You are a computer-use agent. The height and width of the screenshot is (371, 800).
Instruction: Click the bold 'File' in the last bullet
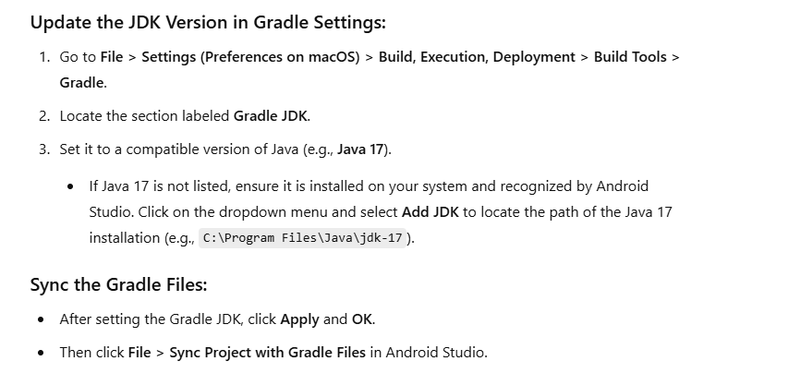click(x=139, y=353)
